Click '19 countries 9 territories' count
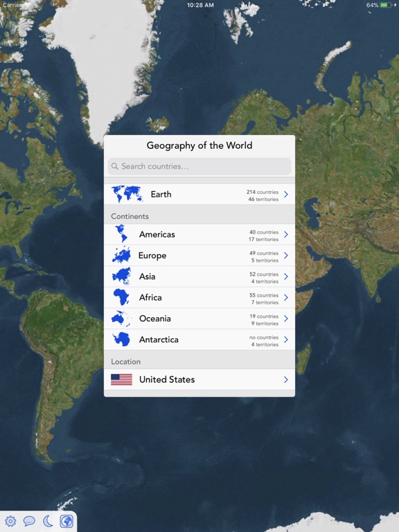The image size is (399, 532). click(264, 319)
